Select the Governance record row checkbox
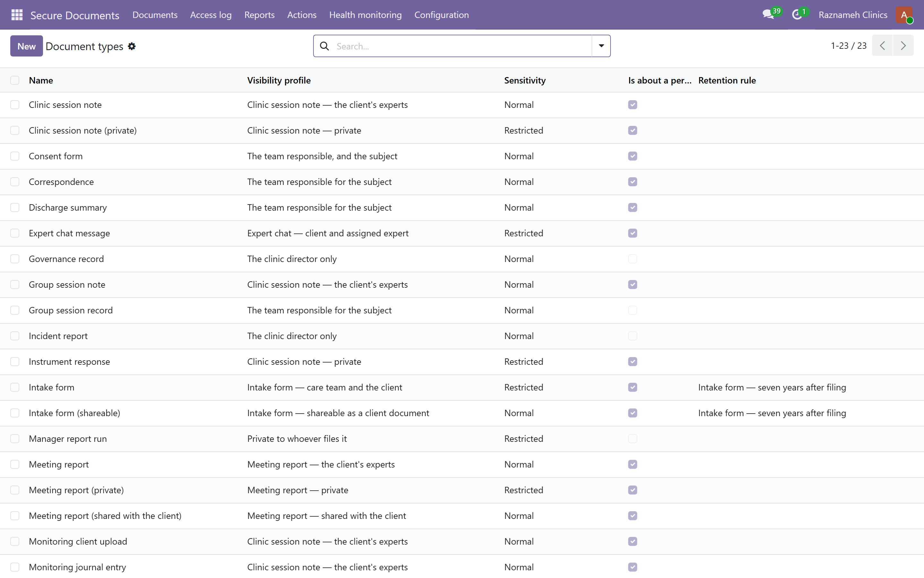 pos(15,259)
